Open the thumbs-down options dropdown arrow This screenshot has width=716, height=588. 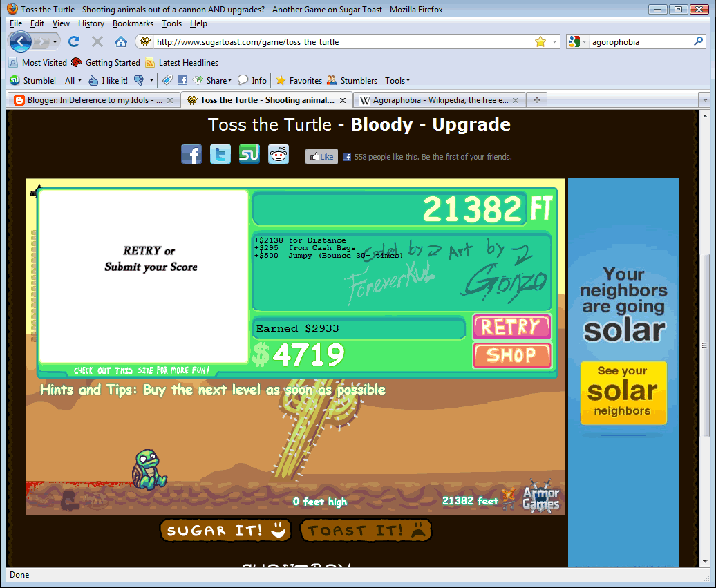pos(151,80)
